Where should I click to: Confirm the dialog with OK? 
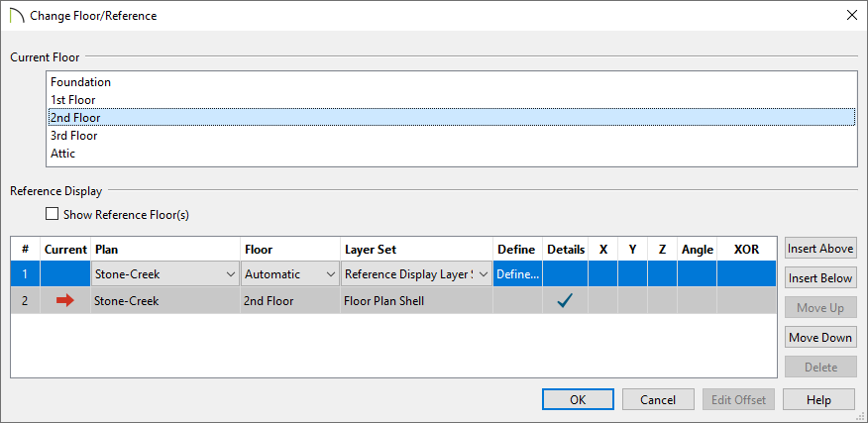[x=578, y=399]
